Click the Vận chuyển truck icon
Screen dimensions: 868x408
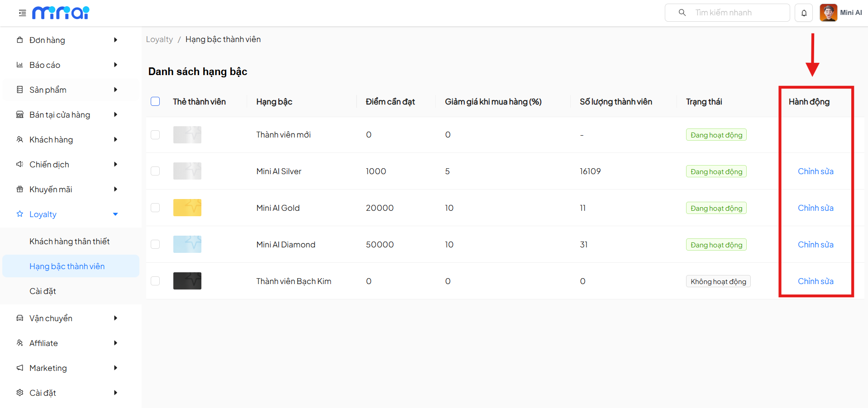[20, 318]
